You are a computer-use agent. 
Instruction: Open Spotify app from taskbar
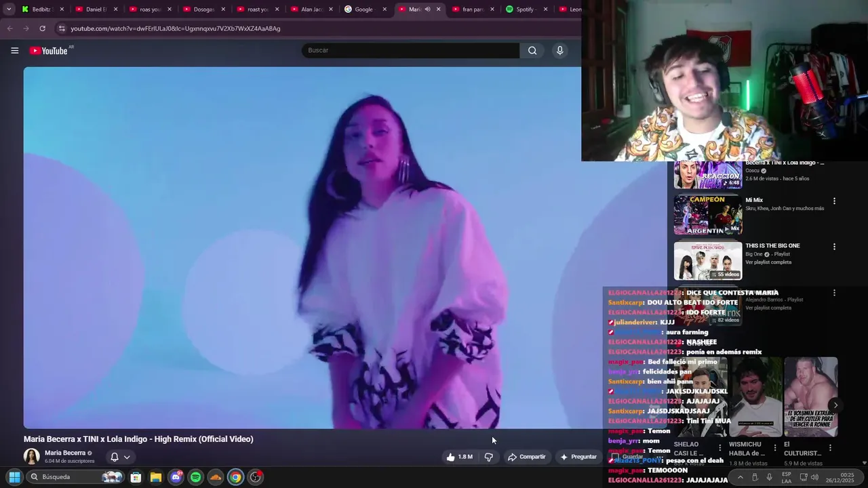(x=195, y=477)
